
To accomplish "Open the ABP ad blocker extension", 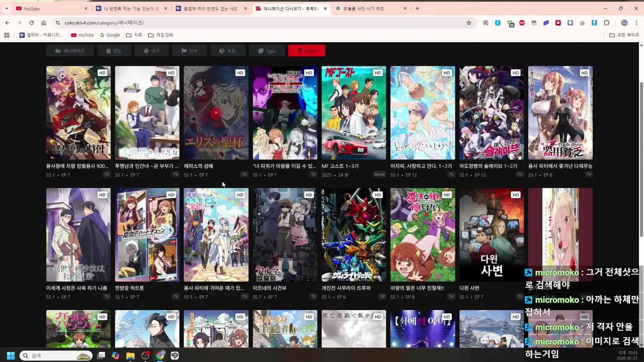I will pos(522,23).
